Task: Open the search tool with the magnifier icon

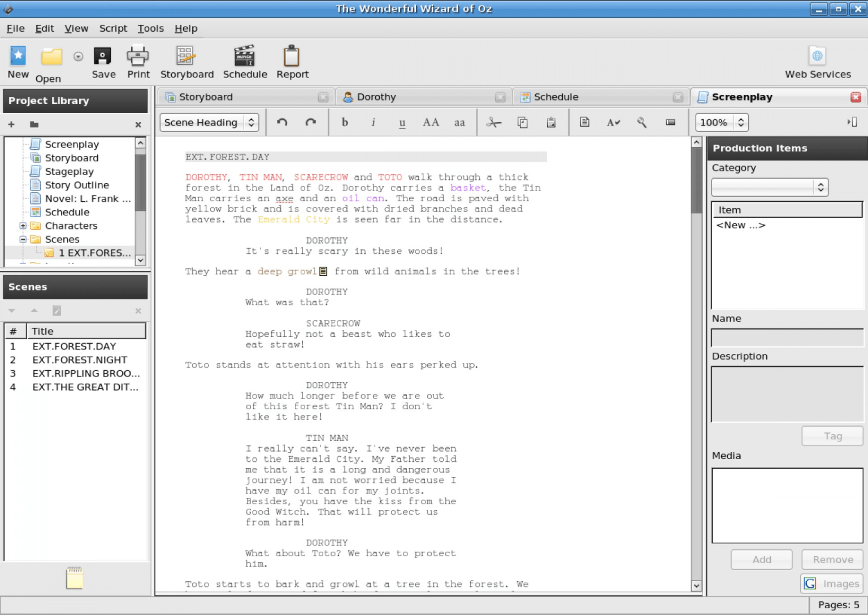Action: (641, 122)
